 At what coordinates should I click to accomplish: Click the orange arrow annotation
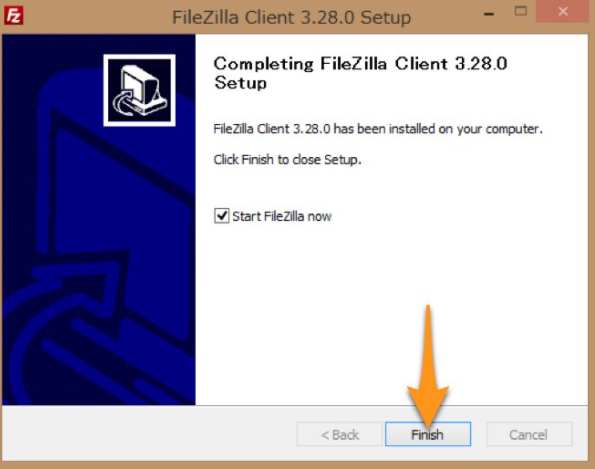click(428, 366)
